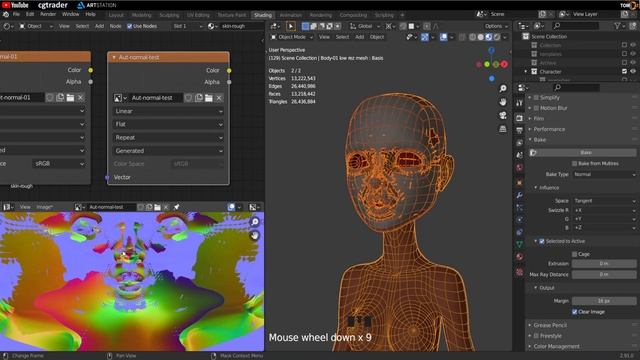Open image file folder icon in Aut-normal-test node
Viewport: 640px width, 360px height.
click(209, 98)
